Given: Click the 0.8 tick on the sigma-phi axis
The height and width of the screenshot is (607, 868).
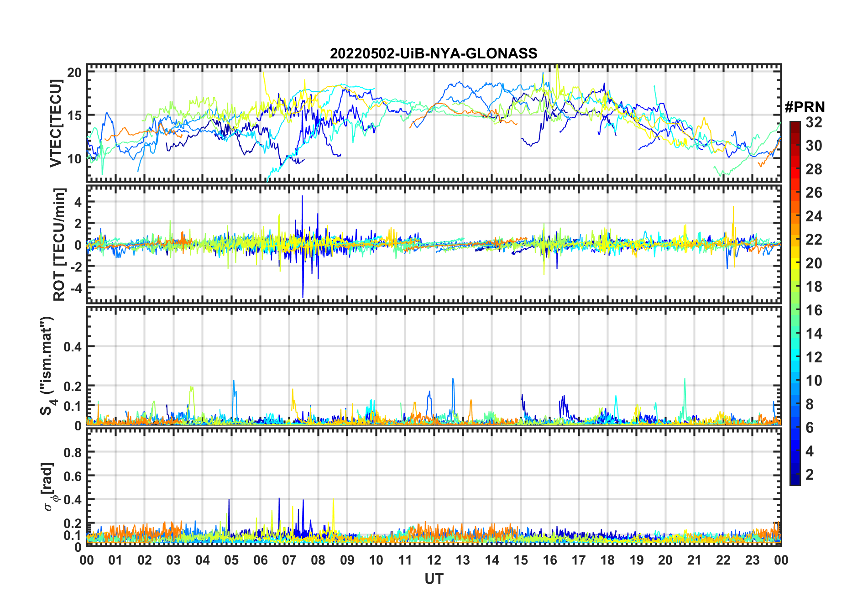Looking at the screenshot, I should (x=73, y=452).
